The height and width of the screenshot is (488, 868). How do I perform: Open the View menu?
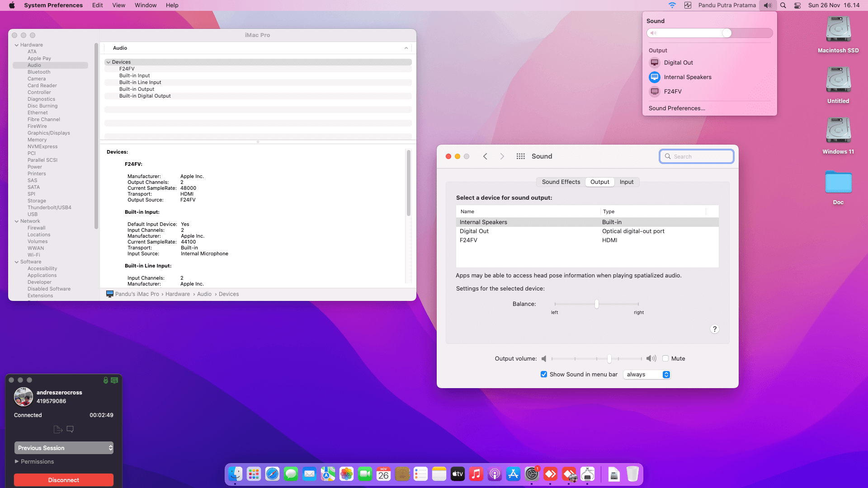[x=119, y=5]
